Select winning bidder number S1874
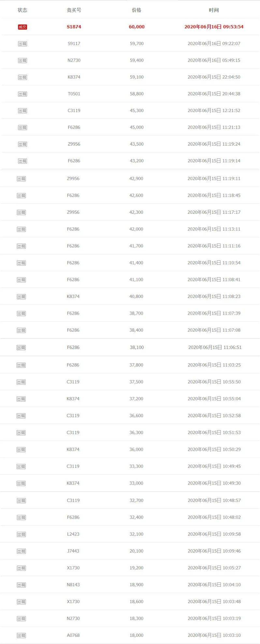 click(74, 27)
